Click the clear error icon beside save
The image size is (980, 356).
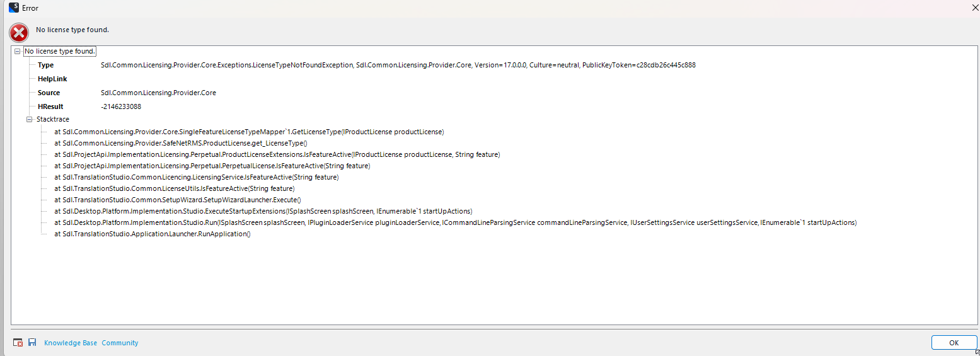point(18,342)
